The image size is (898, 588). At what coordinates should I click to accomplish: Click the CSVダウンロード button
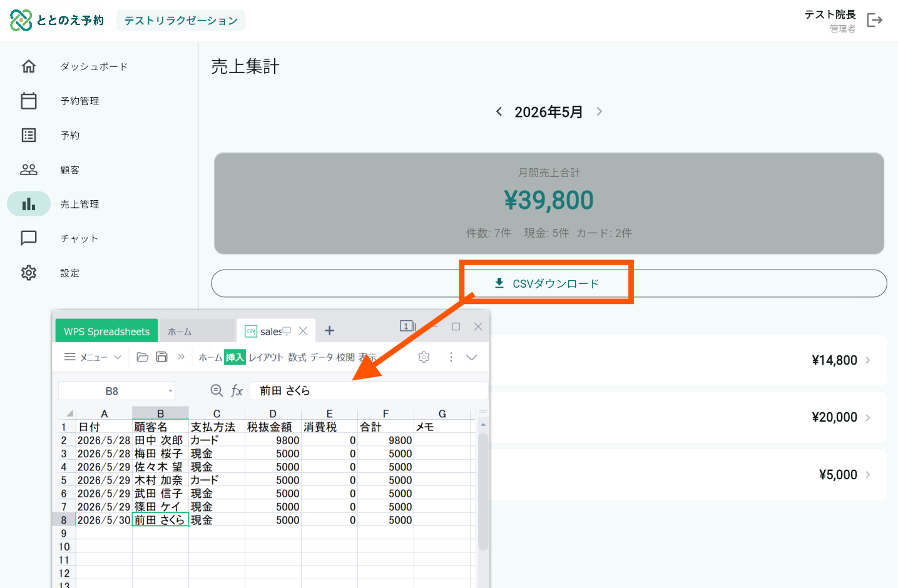(x=549, y=283)
